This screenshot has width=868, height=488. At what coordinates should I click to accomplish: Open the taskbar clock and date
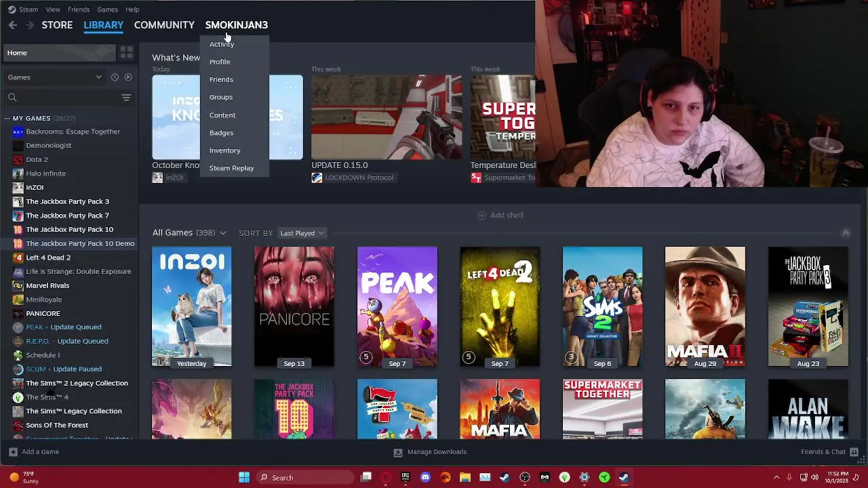tap(837, 477)
